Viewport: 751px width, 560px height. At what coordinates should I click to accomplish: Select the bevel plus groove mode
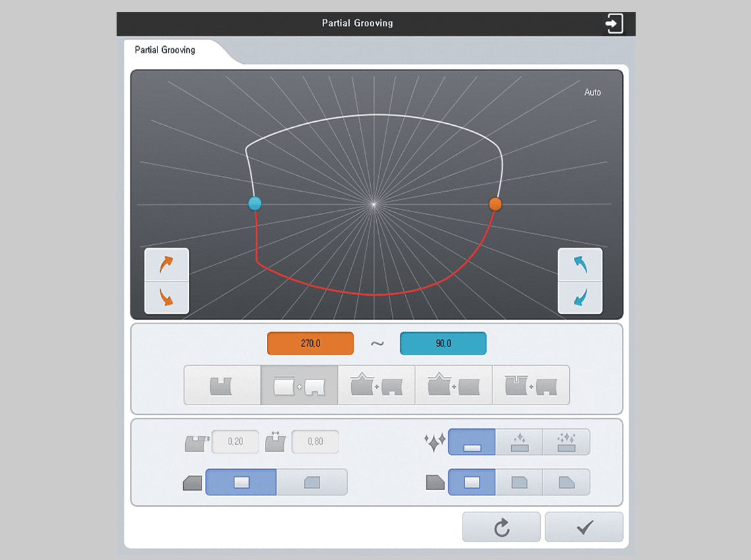[377, 385]
